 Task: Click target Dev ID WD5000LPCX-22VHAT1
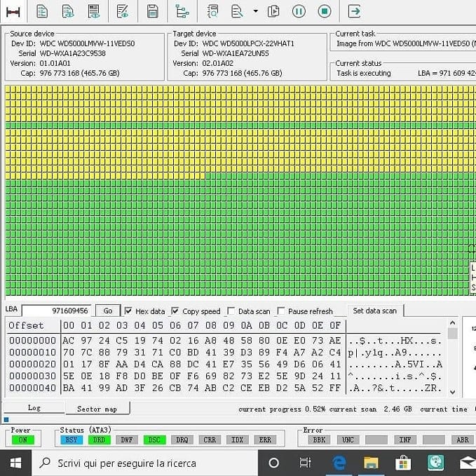pos(248,43)
